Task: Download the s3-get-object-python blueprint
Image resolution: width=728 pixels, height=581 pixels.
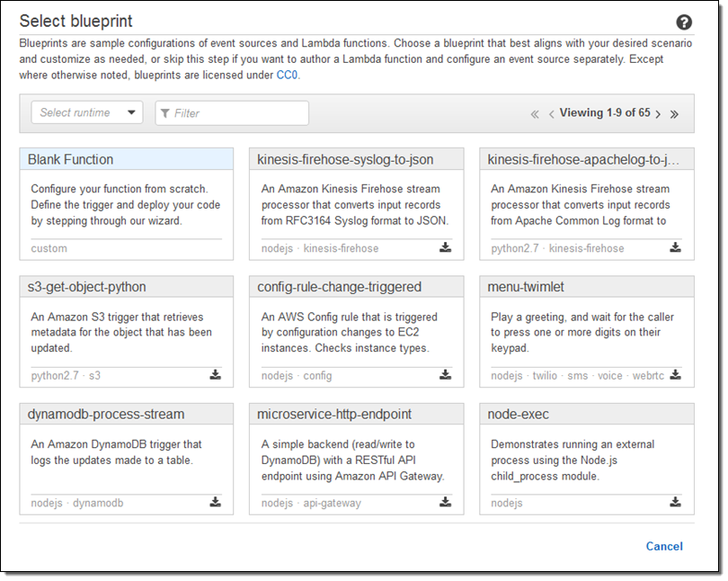Action: click(216, 375)
